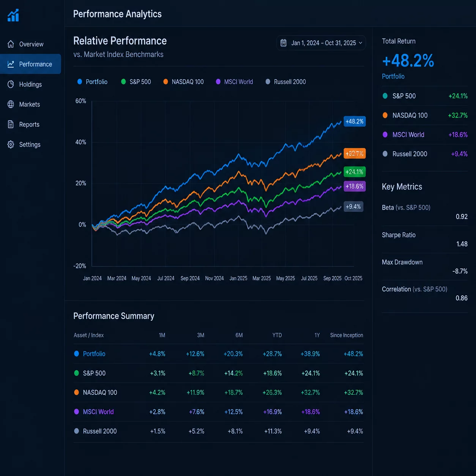Open the Settings page
This screenshot has height=476, width=476.
30,145
